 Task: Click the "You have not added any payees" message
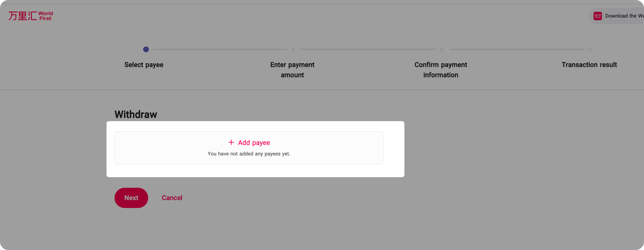[249, 154]
